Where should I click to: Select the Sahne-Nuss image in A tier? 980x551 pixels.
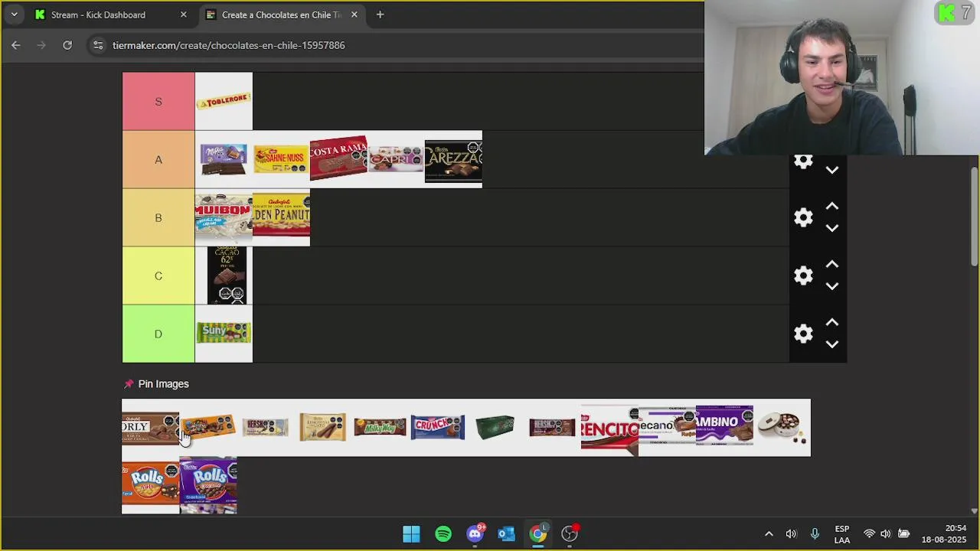coord(281,159)
